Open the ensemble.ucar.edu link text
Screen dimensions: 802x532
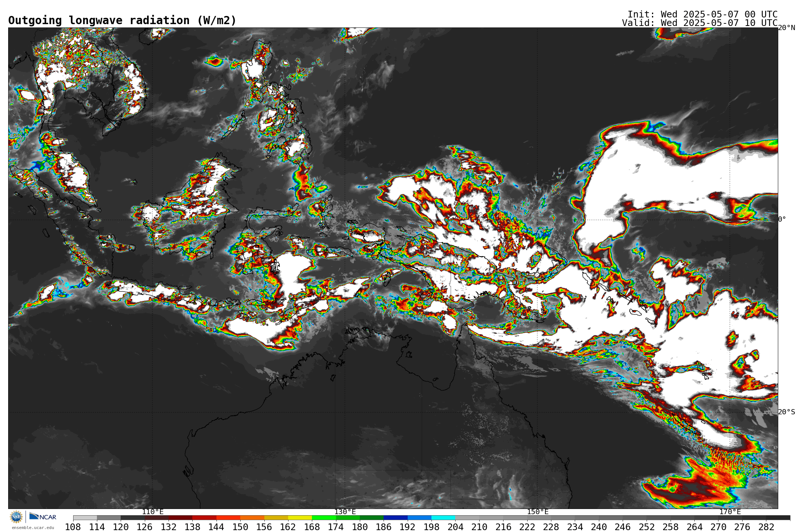tap(33, 528)
